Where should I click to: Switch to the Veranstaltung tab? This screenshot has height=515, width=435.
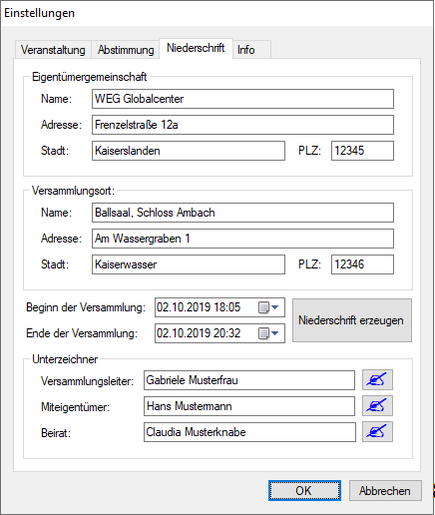[x=53, y=50]
